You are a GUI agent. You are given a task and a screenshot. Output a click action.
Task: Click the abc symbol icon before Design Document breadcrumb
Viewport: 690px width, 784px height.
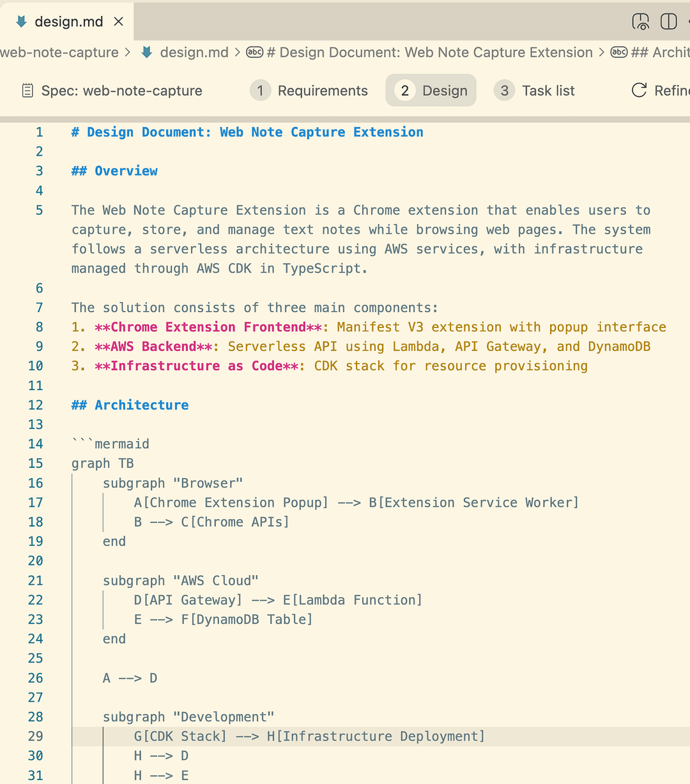pyautogui.click(x=254, y=52)
